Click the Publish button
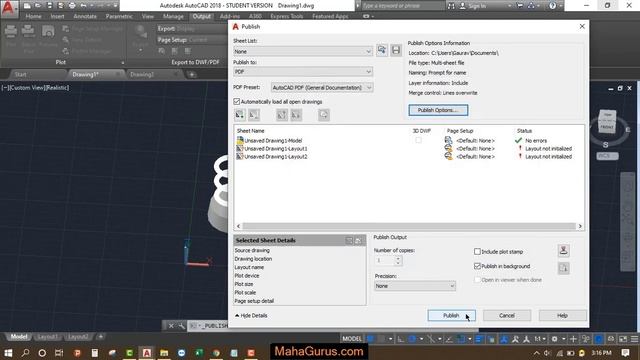The image size is (640, 360). click(x=451, y=316)
